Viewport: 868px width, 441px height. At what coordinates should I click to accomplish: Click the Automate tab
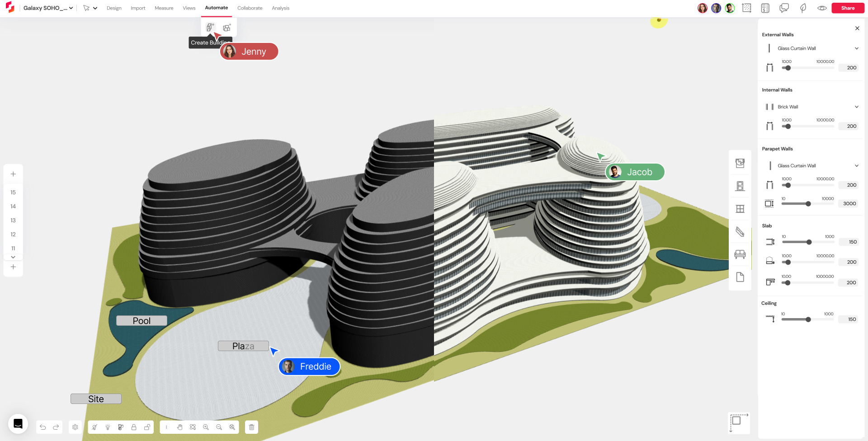pyautogui.click(x=217, y=8)
